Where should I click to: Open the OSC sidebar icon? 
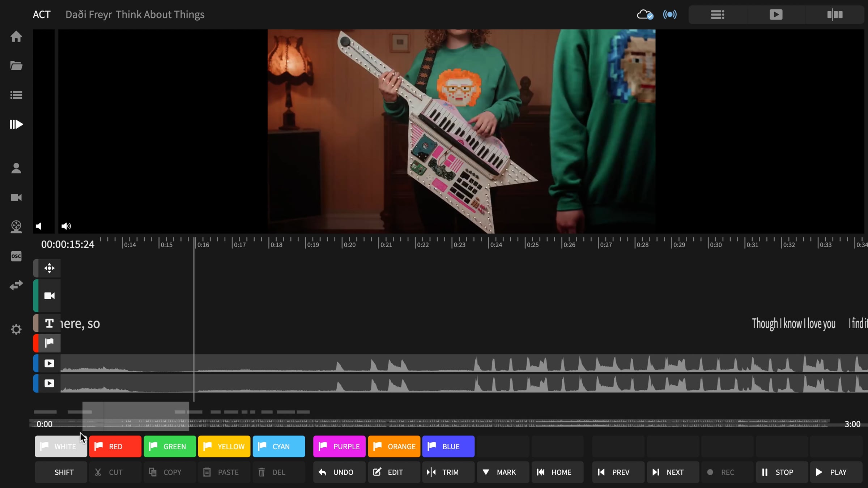pyautogui.click(x=16, y=256)
